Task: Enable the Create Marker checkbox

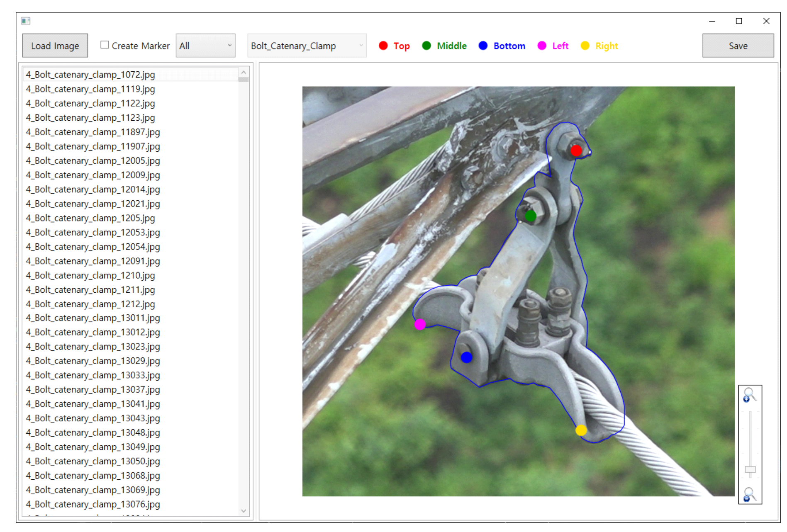Action: point(105,45)
